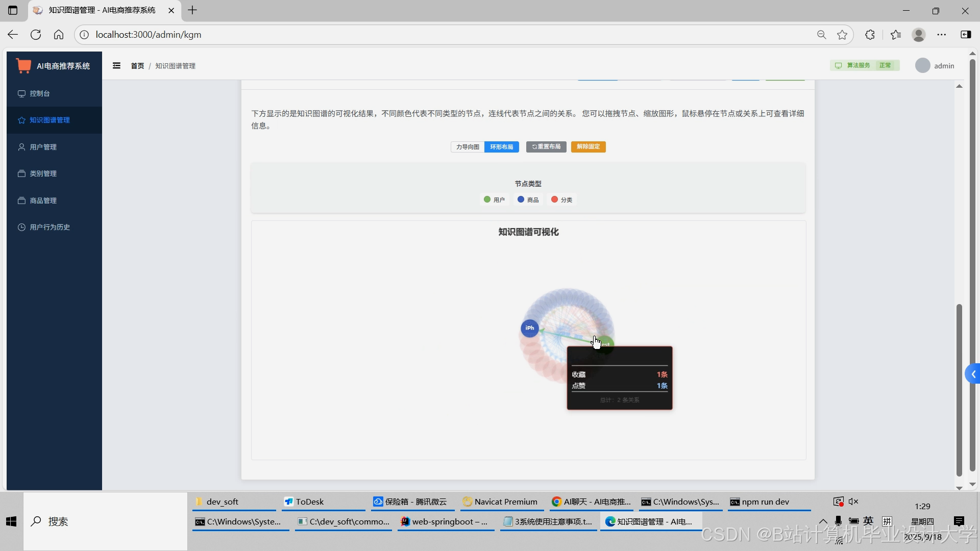Open browser settings and more menu

941,35
